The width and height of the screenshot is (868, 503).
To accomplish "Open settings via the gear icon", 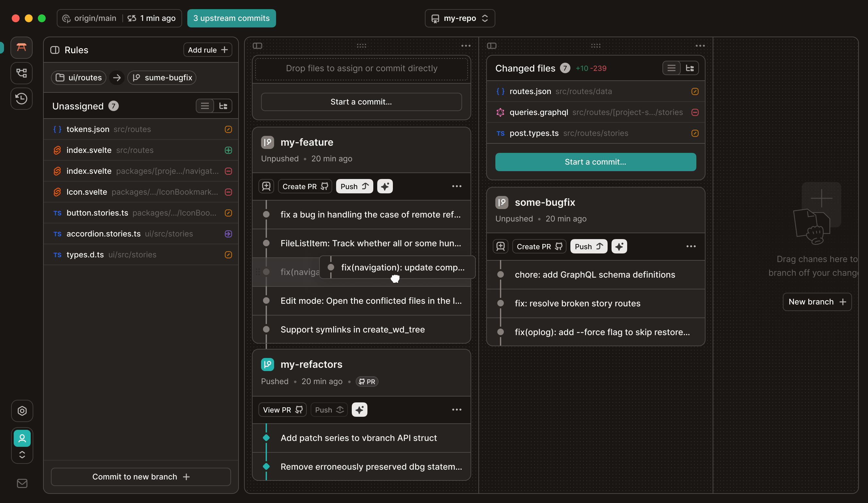I will tap(22, 411).
